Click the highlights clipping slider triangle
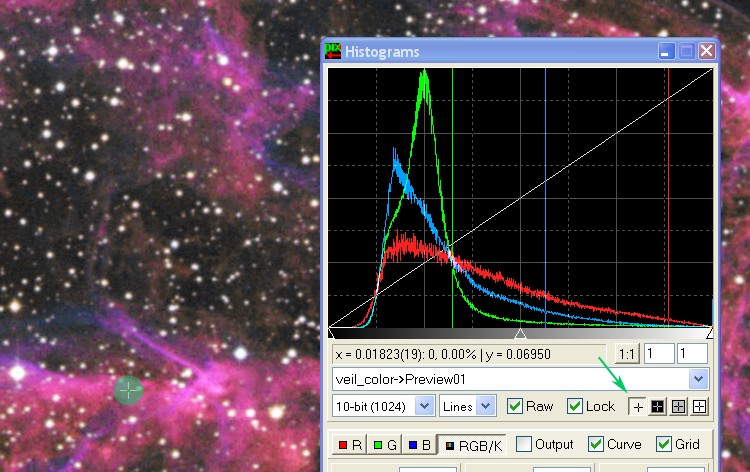The image size is (750, 472). 710,333
